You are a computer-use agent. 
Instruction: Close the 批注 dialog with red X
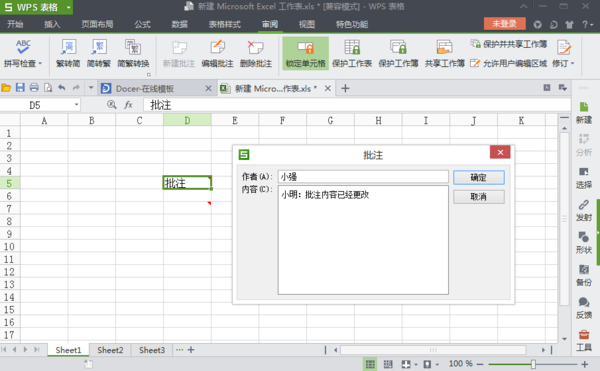point(500,152)
